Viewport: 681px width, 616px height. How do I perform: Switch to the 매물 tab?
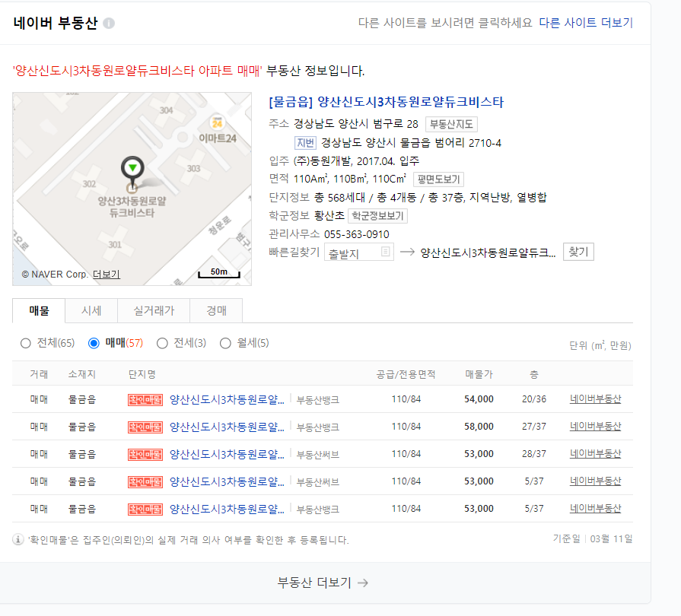coord(39,311)
